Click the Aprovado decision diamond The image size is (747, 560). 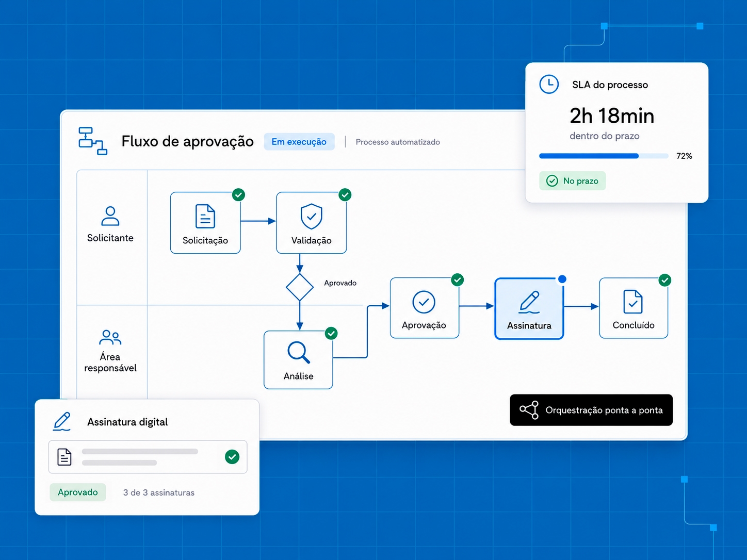click(x=300, y=287)
